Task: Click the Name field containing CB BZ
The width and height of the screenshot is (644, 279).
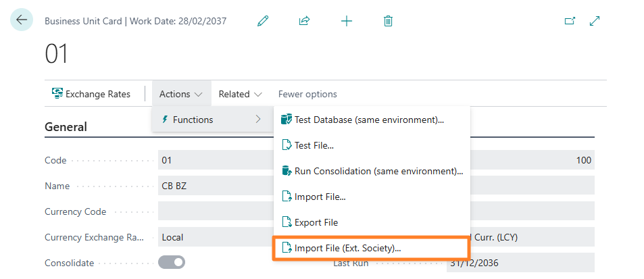Action: click(x=216, y=186)
